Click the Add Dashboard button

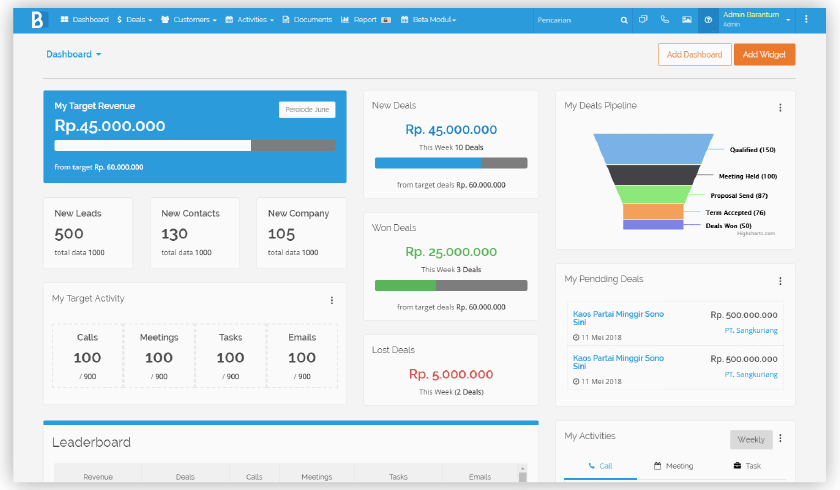pos(694,55)
